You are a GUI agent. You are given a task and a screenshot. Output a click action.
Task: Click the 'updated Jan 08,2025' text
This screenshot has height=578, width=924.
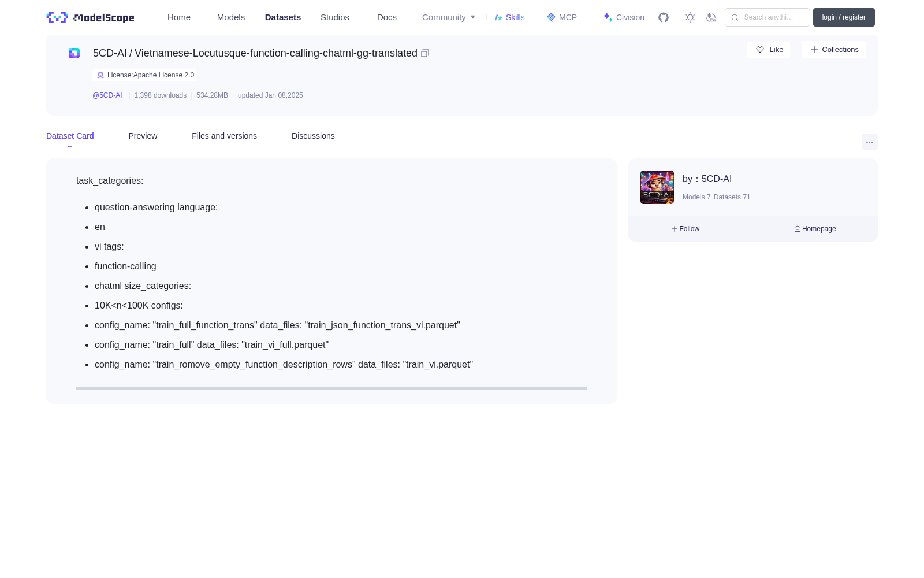[x=270, y=95]
